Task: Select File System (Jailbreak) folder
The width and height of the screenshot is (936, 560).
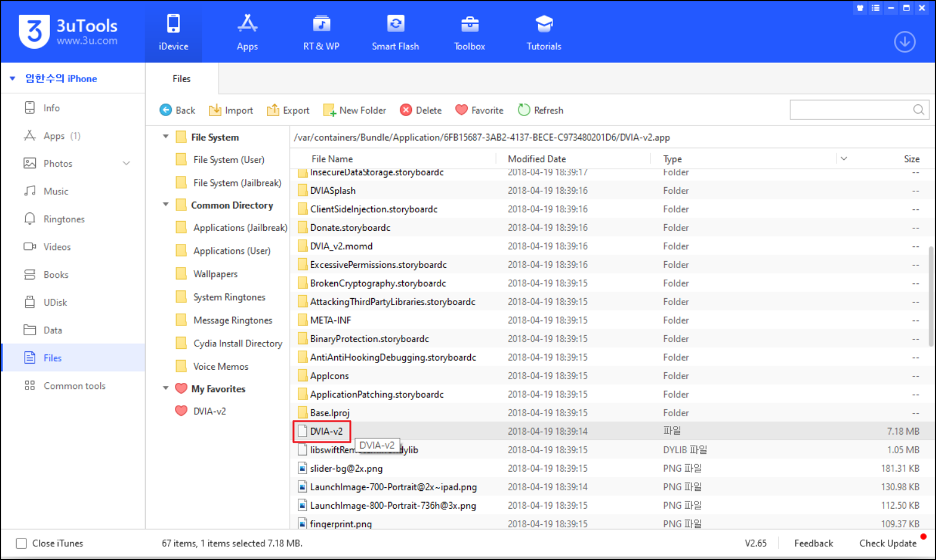Action: pyautogui.click(x=229, y=183)
